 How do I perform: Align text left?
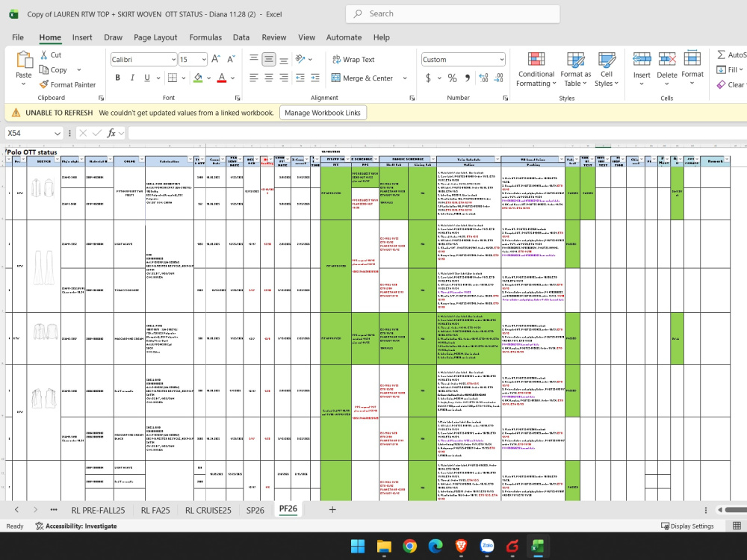pos(254,78)
